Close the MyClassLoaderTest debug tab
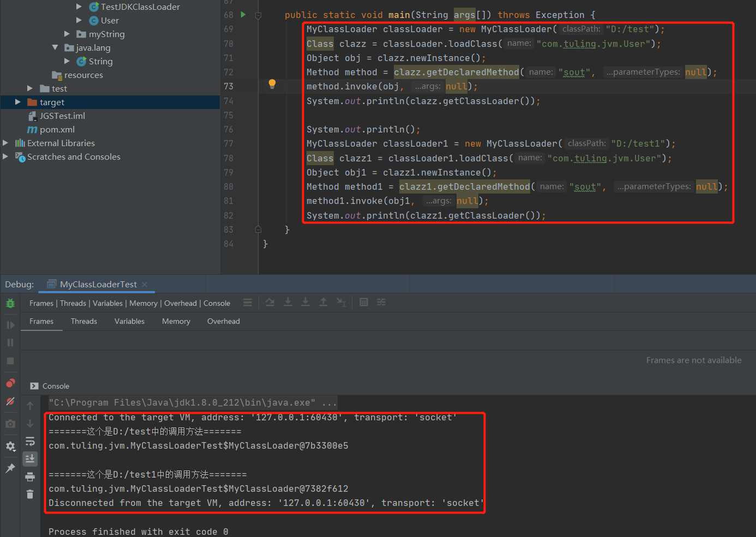Viewport: 756px width, 537px height. pos(145,285)
